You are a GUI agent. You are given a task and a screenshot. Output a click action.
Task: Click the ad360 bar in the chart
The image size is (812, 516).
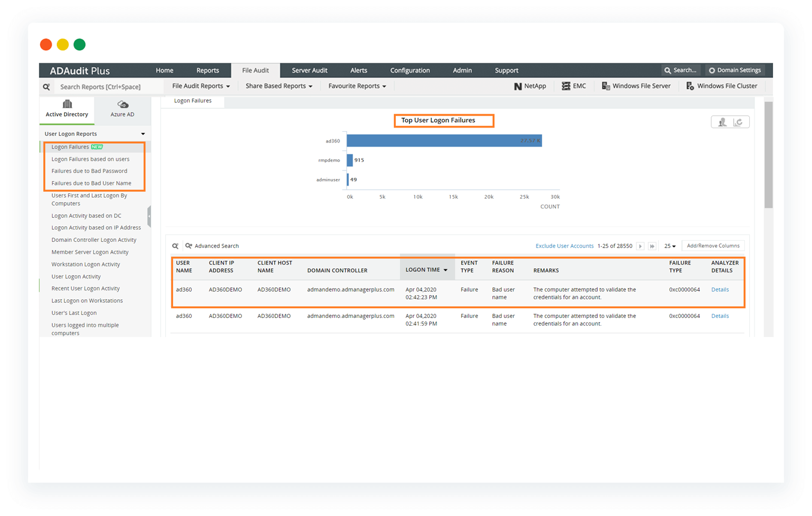pos(444,141)
